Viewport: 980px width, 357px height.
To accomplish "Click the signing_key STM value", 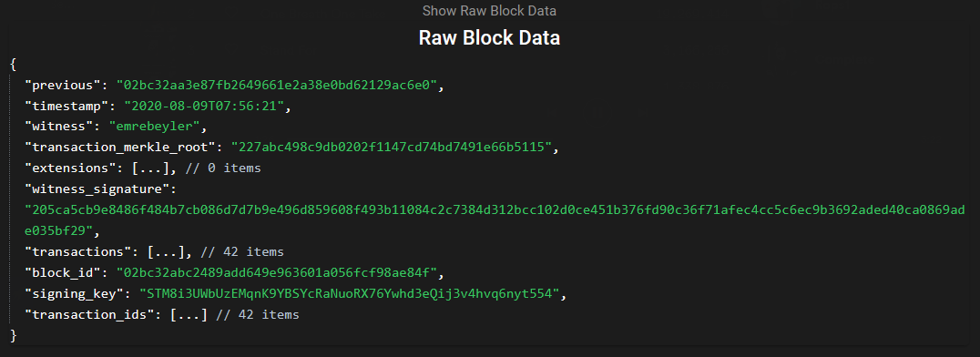I will [350, 294].
